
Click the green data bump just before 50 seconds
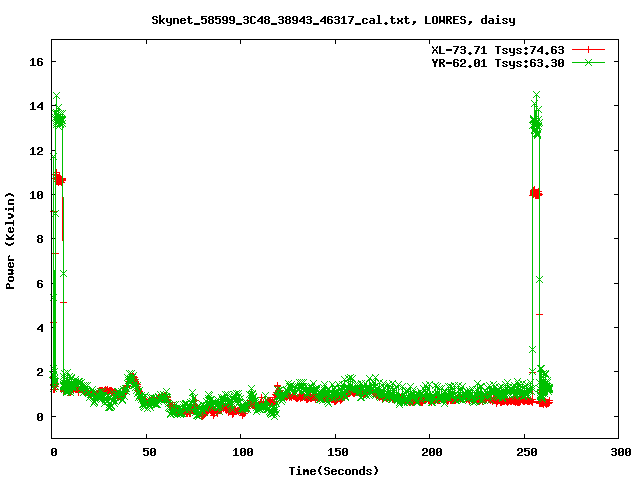coord(132,377)
